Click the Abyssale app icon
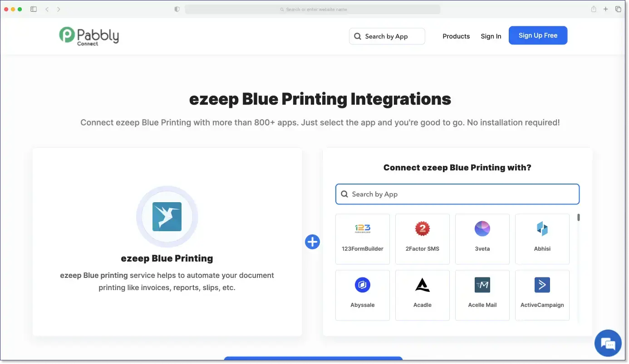Screen dimensions: 629x364 tap(362, 285)
